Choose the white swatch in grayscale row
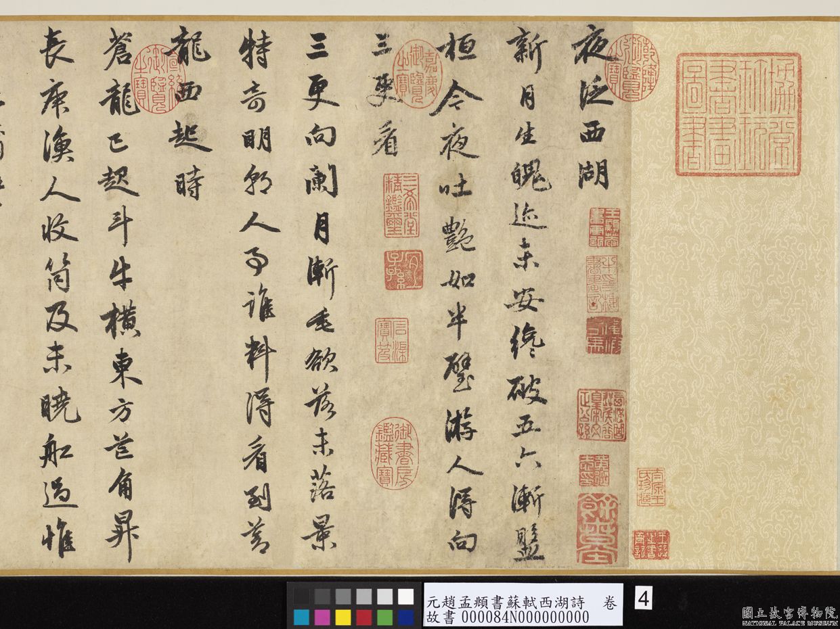The width and height of the screenshot is (840, 629). coord(405,596)
